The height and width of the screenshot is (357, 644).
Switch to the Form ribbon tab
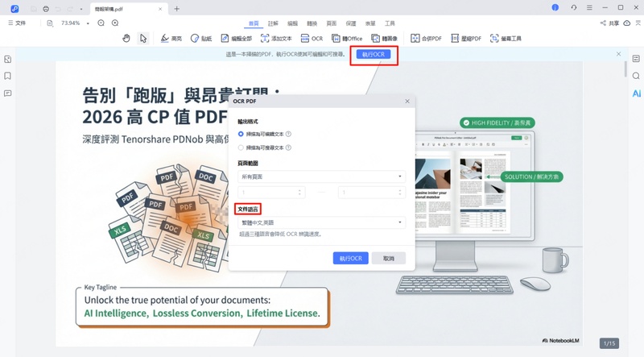coord(370,23)
